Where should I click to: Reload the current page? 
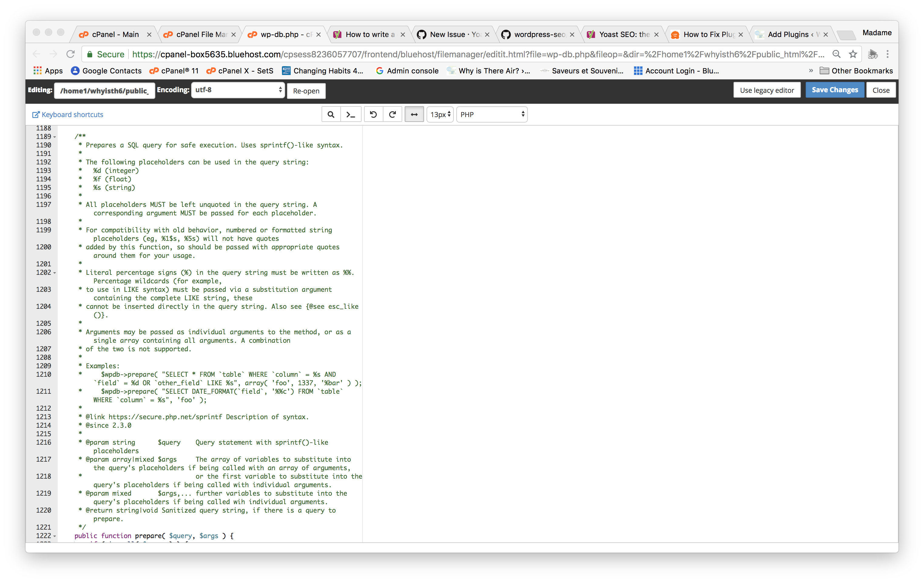[x=71, y=54]
